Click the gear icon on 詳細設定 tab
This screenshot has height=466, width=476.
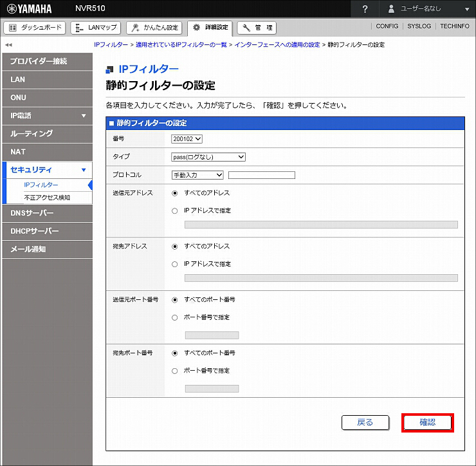196,27
